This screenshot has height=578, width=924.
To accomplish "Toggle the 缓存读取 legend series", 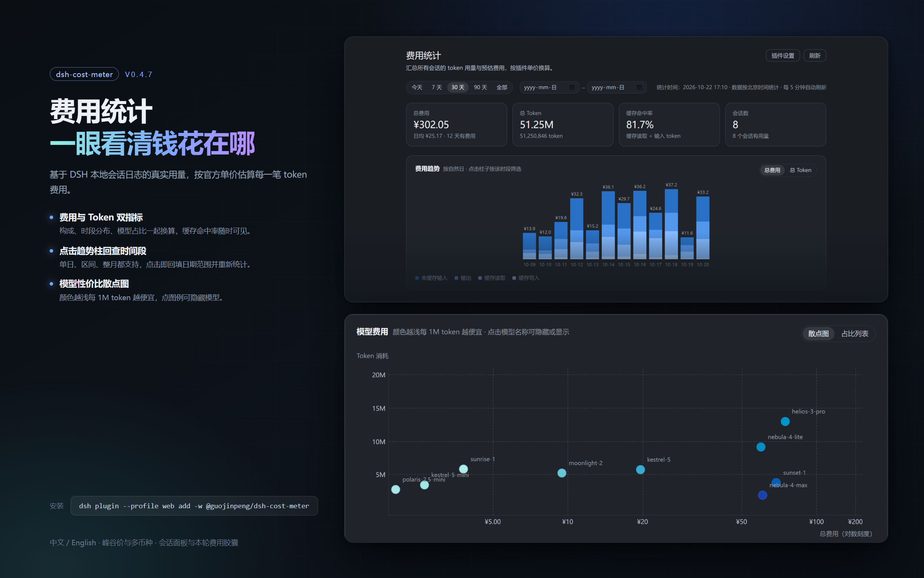I will [x=492, y=278].
